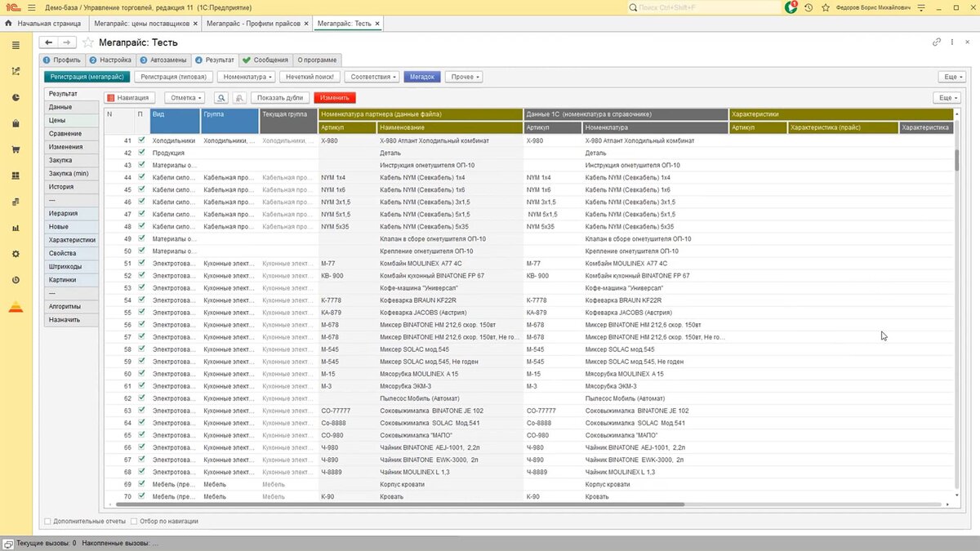Open the line chart section in left sidebar
This screenshot has height=551, width=980.
(16, 71)
